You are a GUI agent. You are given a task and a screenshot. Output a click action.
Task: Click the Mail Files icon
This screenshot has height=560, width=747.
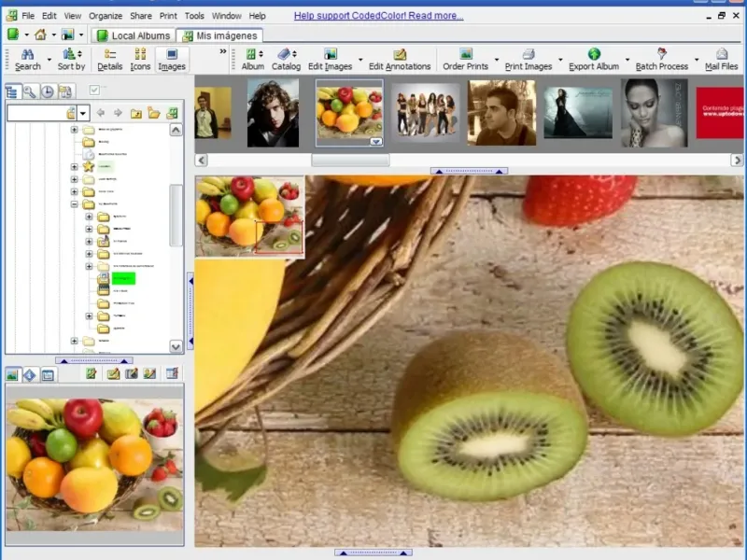pyautogui.click(x=721, y=54)
